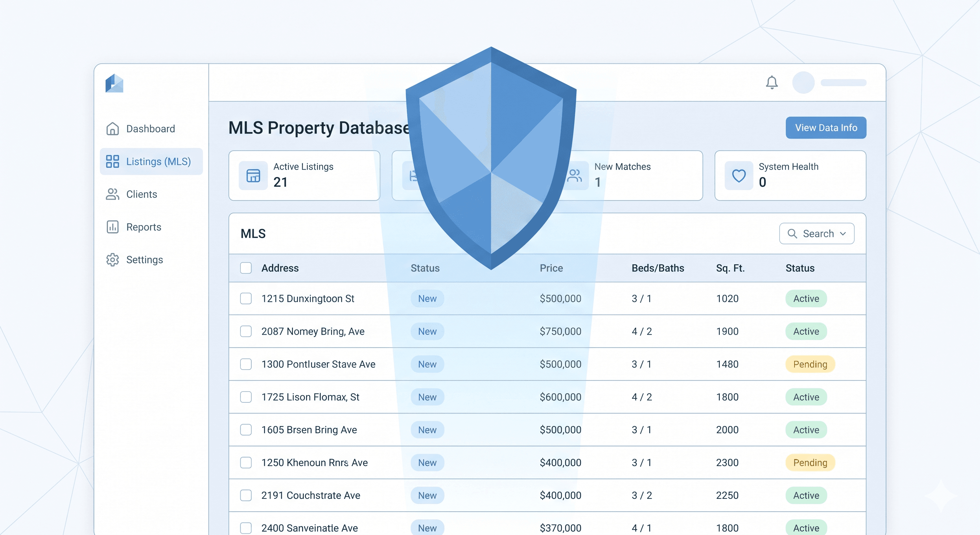Click Pending badge for 1300 Pontluser Stave Ave
Viewport: 980px width, 535px height.
click(x=810, y=364)
